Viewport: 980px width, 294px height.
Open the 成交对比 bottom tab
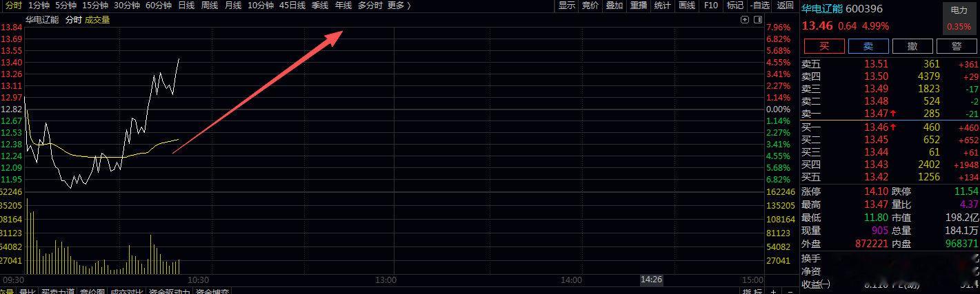[127, 291]
